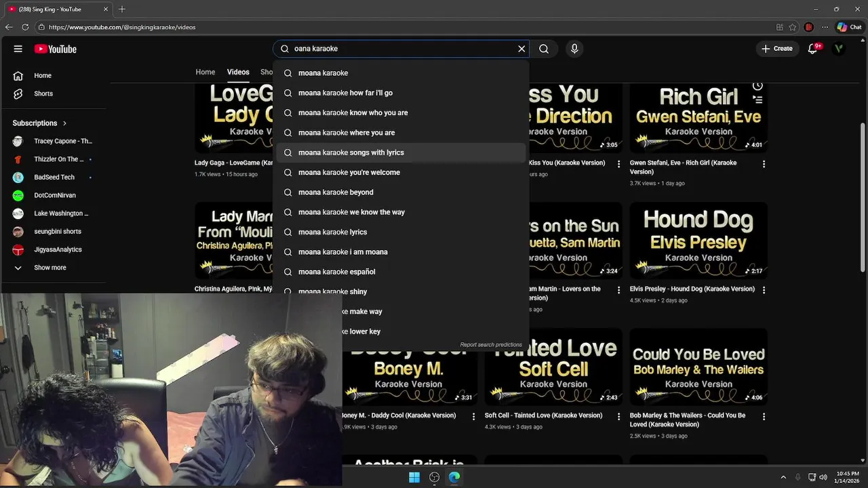Reload the page with the refresh button
This screenshot has width=868, height=488.
(x=25, y=27)
